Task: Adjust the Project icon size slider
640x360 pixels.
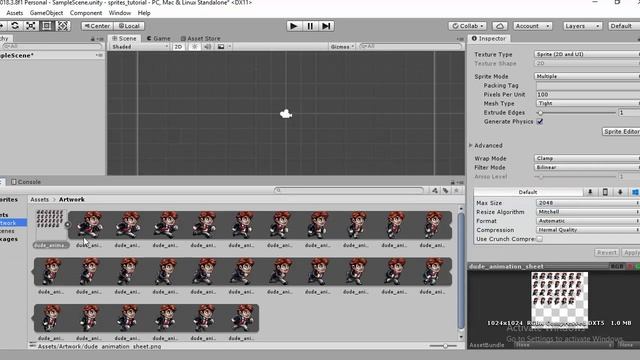Action: point(444,346)
